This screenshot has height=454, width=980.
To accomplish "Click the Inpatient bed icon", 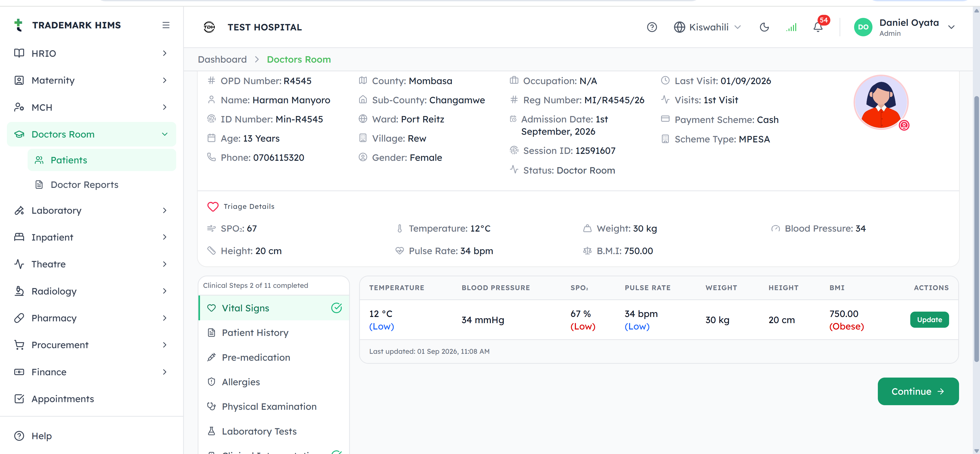I will (19, 237).
